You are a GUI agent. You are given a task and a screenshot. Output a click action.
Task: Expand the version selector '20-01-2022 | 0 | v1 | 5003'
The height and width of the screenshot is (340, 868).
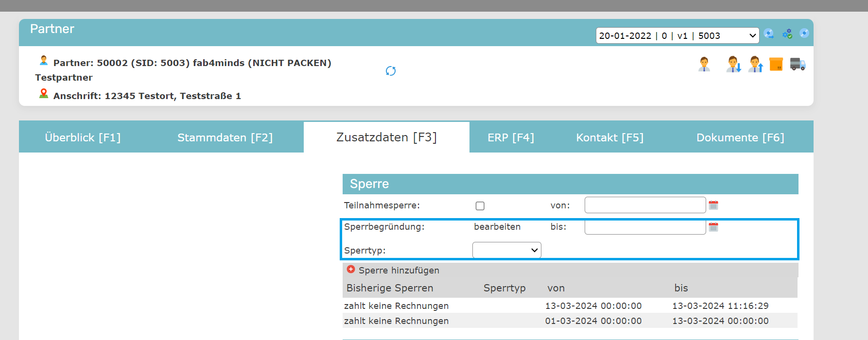pyautogui.click(x=677, y=35)
